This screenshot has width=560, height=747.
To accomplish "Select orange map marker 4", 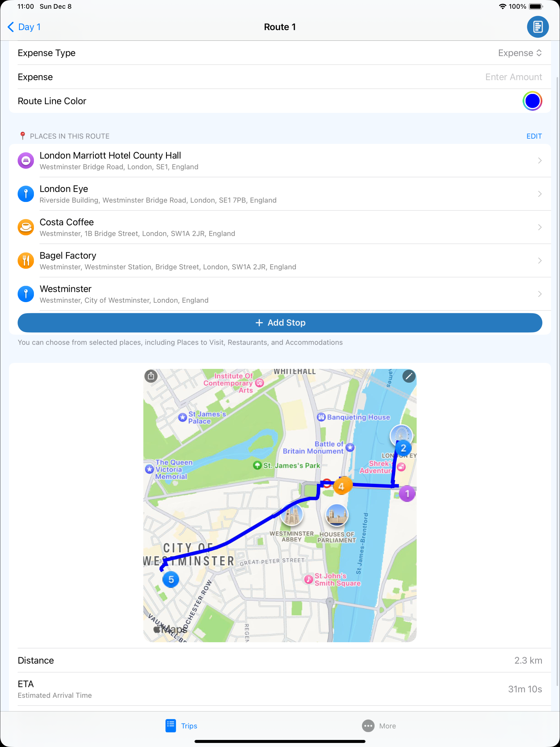I will click(341, 486).
